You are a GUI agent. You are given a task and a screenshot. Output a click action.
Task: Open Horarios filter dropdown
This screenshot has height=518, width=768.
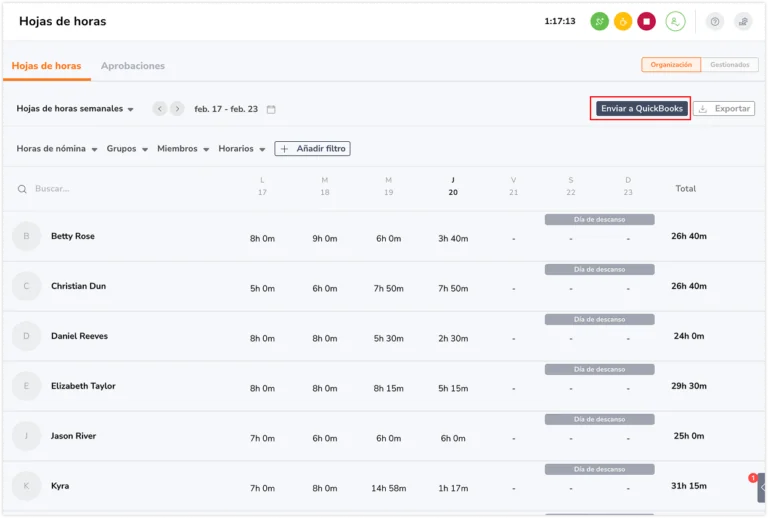click(x=242, y=149)
